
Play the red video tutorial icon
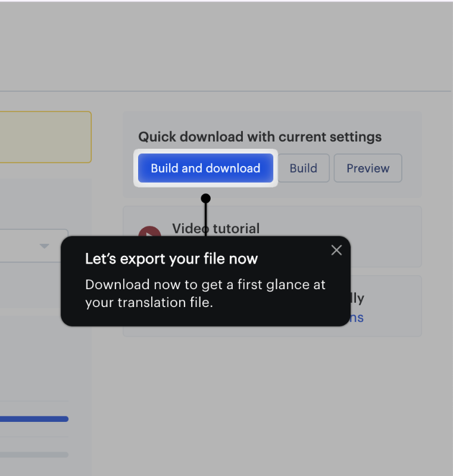[x=149, y=231]
